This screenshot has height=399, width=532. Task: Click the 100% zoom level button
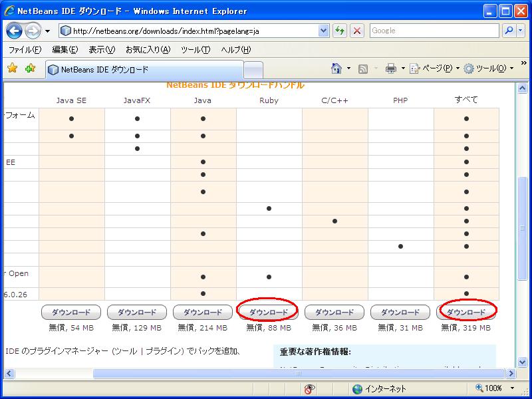489,388
